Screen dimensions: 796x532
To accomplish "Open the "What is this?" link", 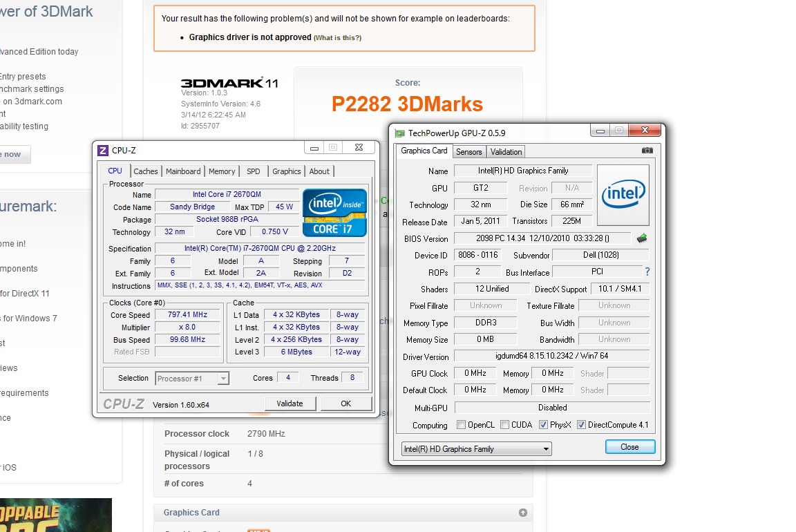I will point(338,37).
